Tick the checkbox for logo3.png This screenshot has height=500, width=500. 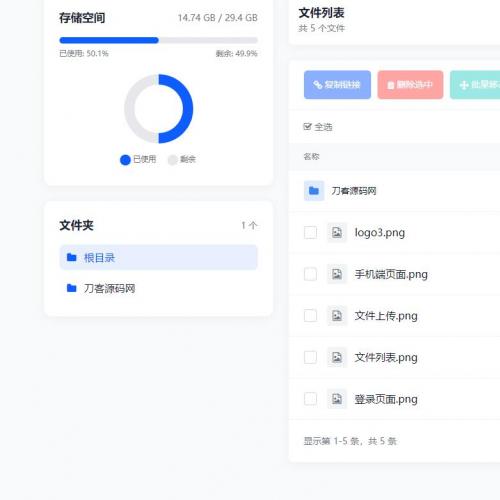pos(310,232)
